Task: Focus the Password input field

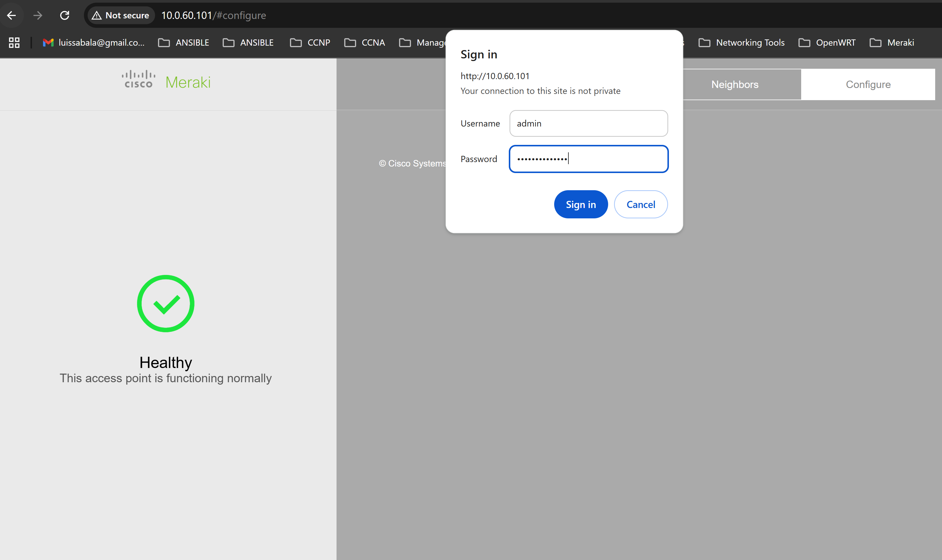Action: (x=588, y=159)
